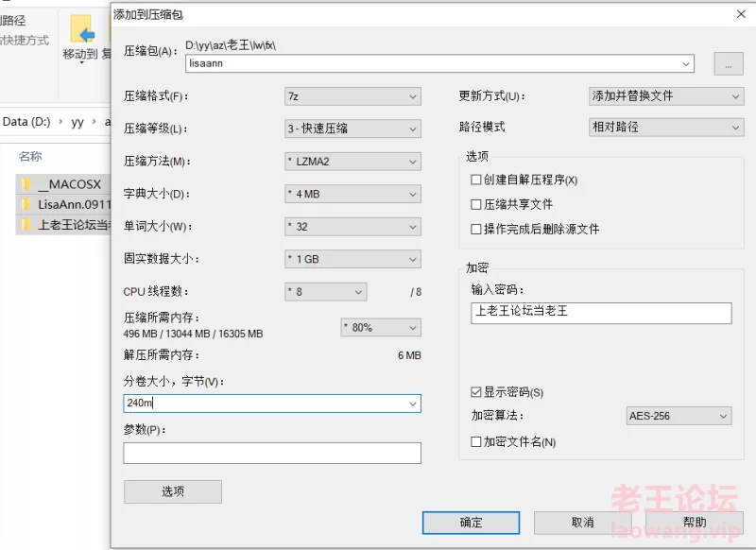Click the yy breadcrumb in Explorer
Screen dimensions: 756x550
(77, 122)
